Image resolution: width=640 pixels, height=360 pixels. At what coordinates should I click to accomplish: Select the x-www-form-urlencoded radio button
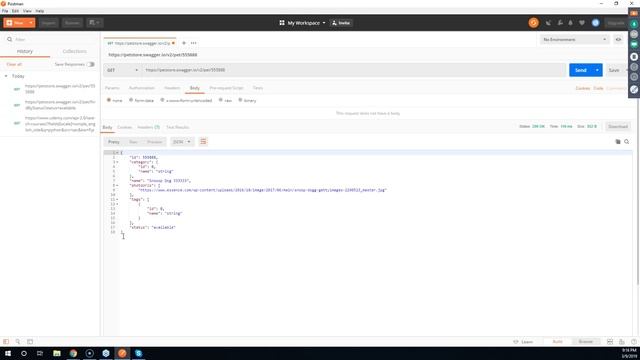162,100
